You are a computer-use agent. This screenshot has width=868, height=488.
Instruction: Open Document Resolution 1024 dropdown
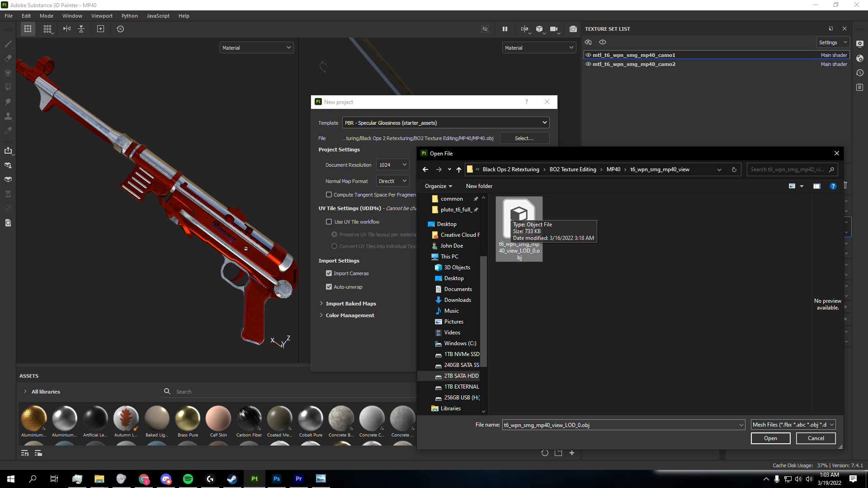[392, 165]
